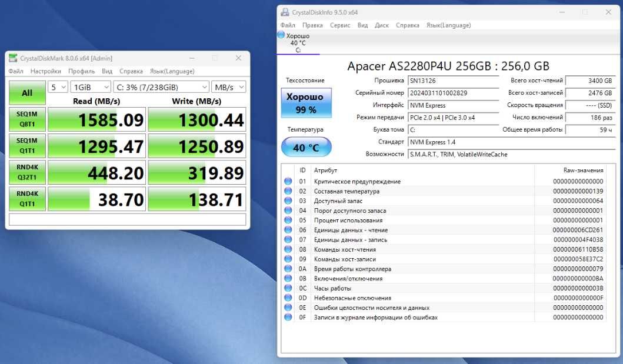Viewport: 623px width, 364px height.
Task: Open Справка menu in CrystalDiskInfo
Action: 407,25
